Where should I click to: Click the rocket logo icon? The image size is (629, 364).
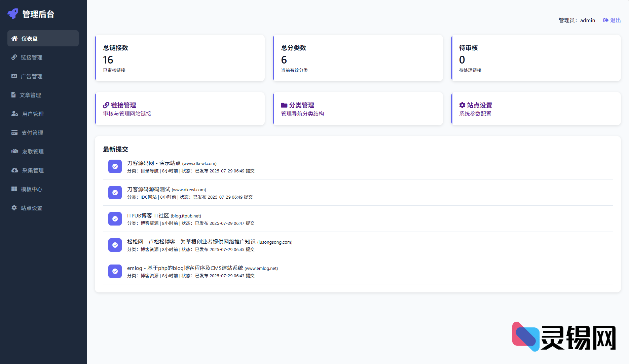click(13, 14)
